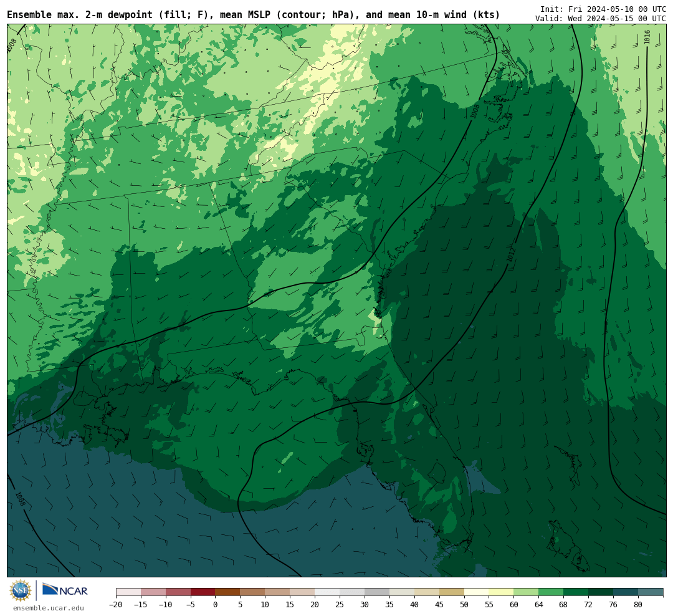Click the colorbar tick label 60

pyautogui.click(x=513, y=605)
